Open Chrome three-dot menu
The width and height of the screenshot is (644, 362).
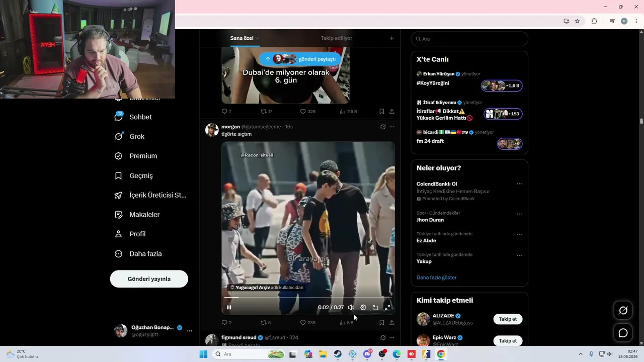tap(636, 21)
